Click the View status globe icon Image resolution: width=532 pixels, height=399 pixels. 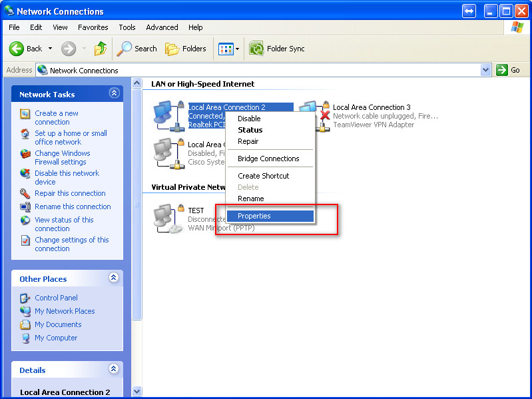pyautogui.click(x=25, y=220)
